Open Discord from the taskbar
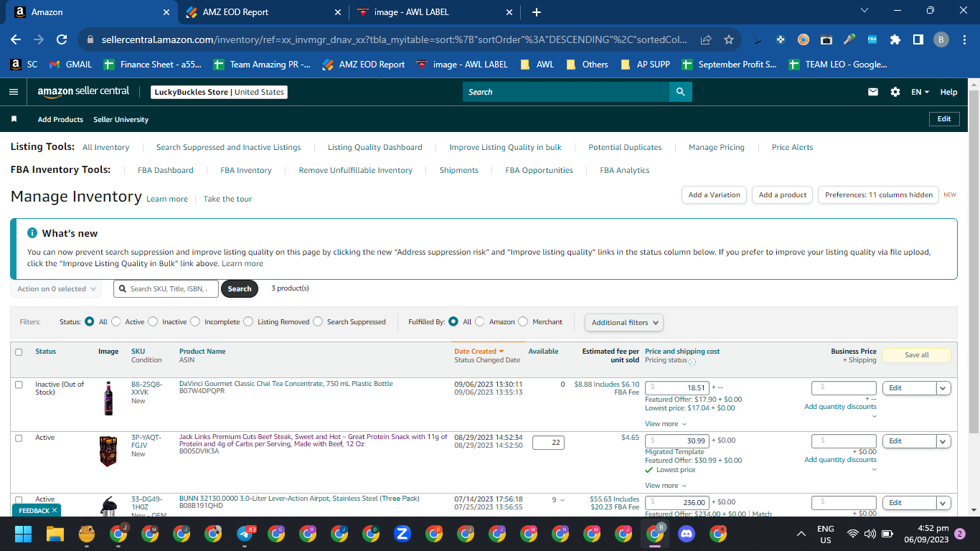Viewport: 980px width, 551px height. (687, 534)
